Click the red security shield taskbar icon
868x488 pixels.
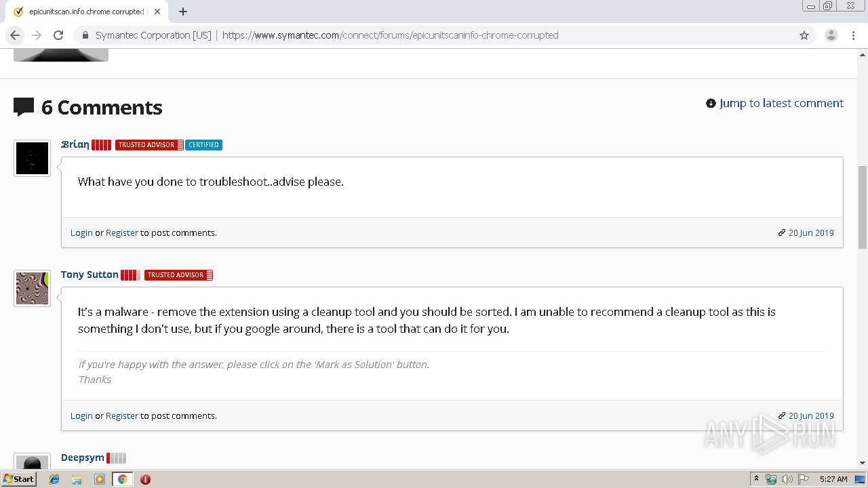[145, 479]
